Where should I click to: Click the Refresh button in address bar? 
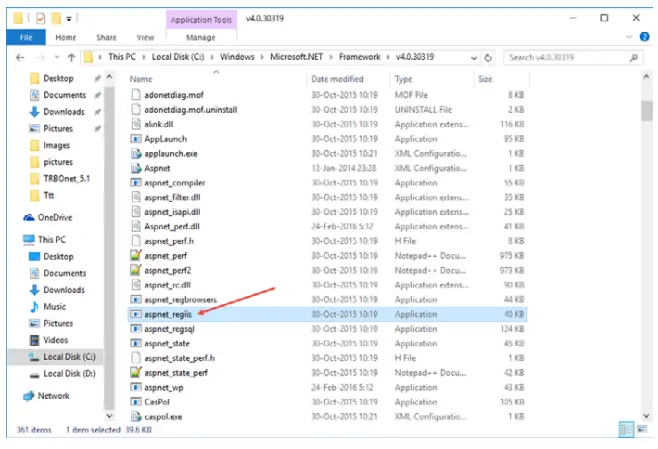point(488,57)
